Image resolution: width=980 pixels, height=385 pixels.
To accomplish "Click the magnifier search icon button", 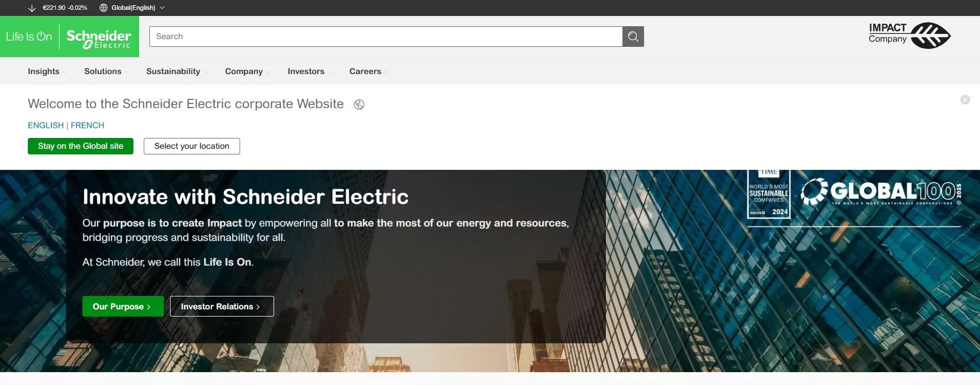I will tap(633, 37).
